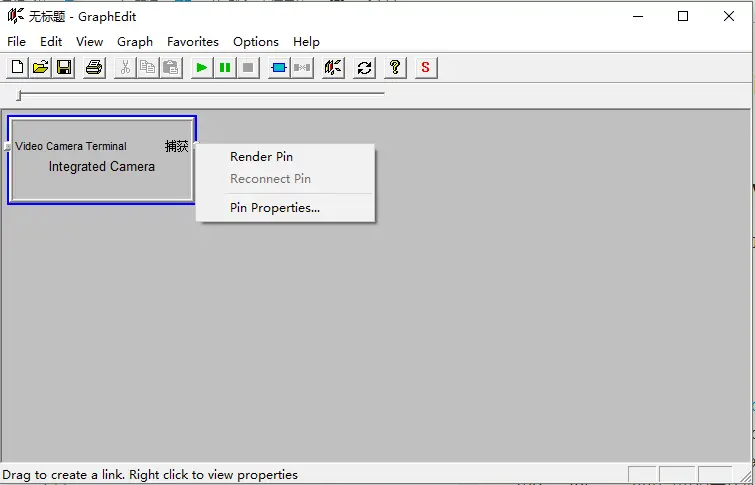Click the Video Camera Terminal input pin
Screen dimensions: 755x485
click(x=7, y=146)
